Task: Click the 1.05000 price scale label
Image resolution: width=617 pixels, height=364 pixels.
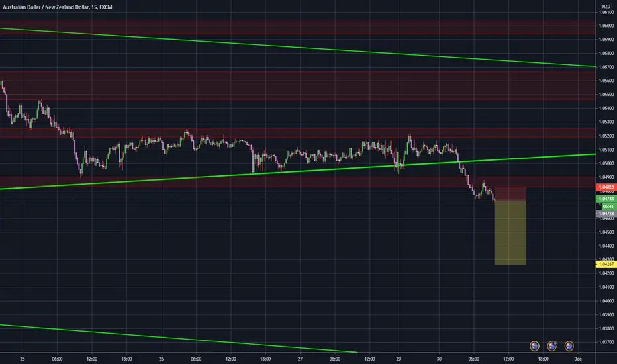Action: coord(606,163)
